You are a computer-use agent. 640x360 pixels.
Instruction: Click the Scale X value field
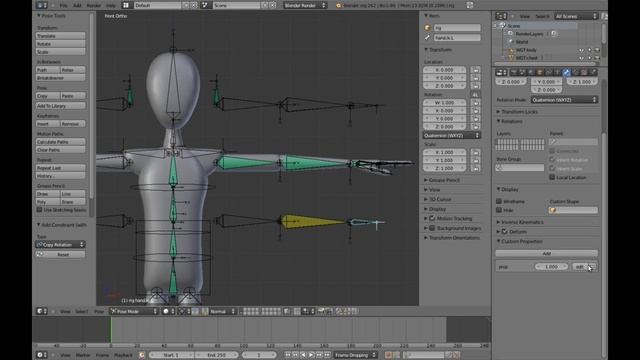[x=444, y=152]
